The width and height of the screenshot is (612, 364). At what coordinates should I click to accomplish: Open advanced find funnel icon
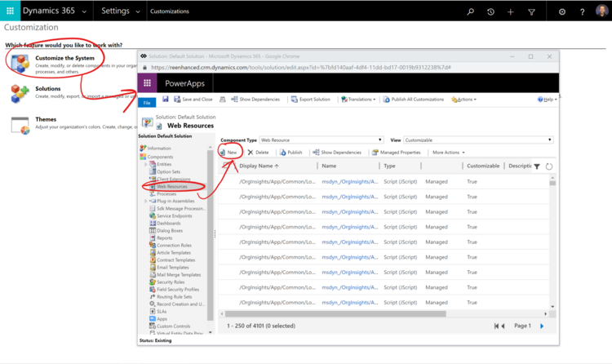(531, 12)
